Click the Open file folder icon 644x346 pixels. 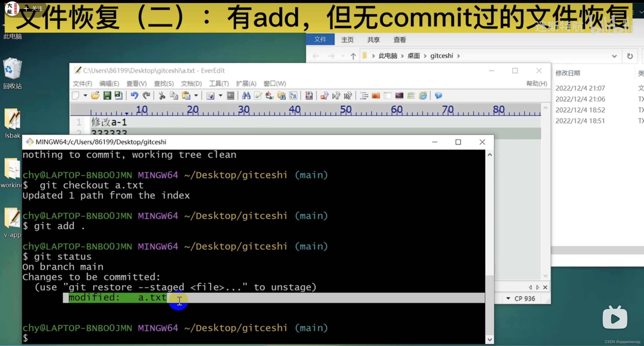click(x=95, y=95)
